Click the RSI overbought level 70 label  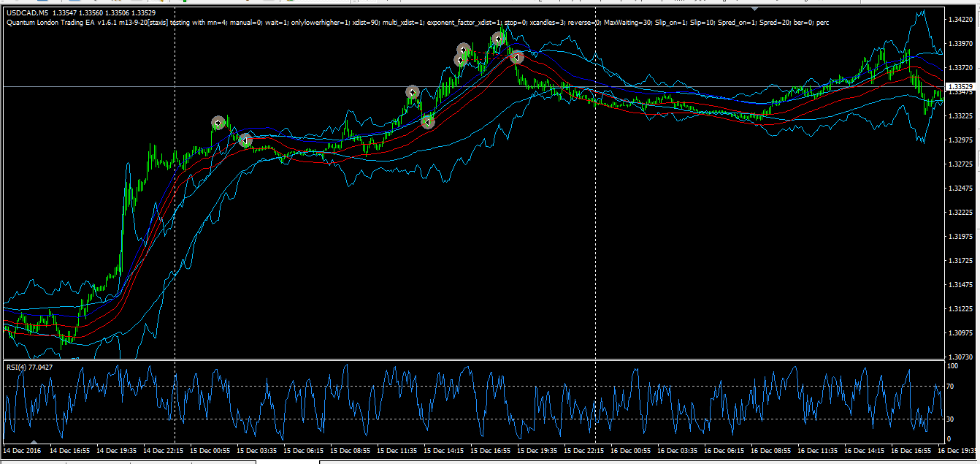click(950, 387)
